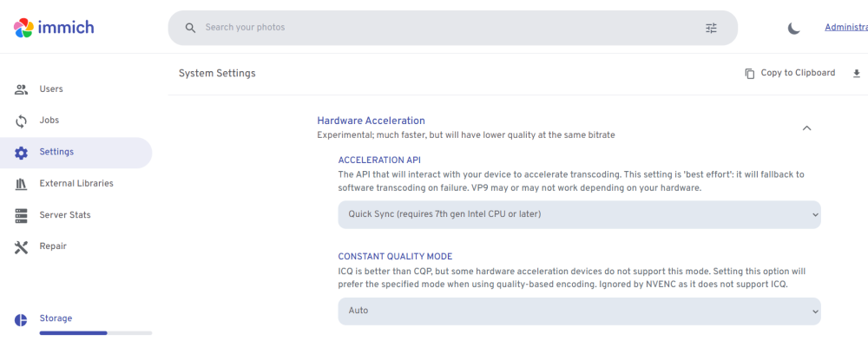Go to External Libraries page

click(76, 184)
